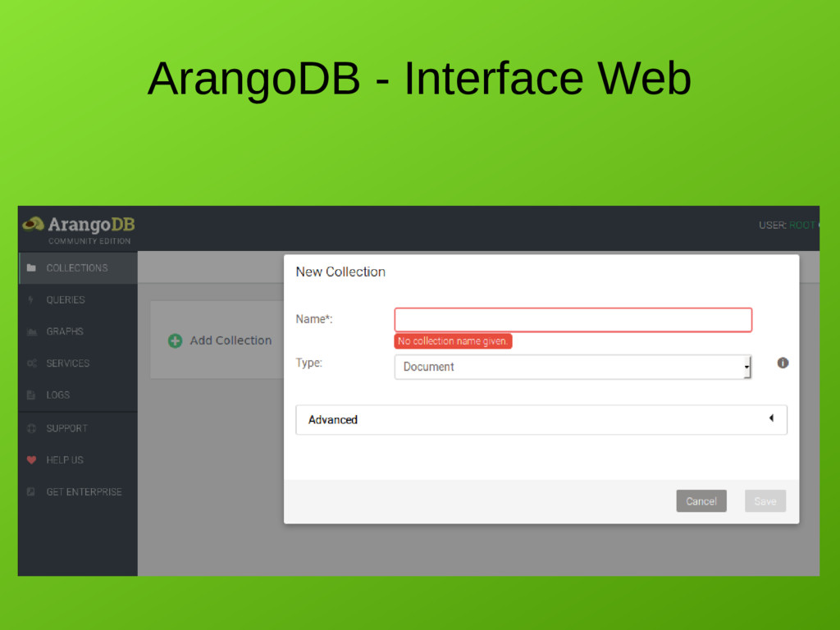Screen dimensions: 840x630
Task: Open the Get Enterprise link
Action: (78, 492)
